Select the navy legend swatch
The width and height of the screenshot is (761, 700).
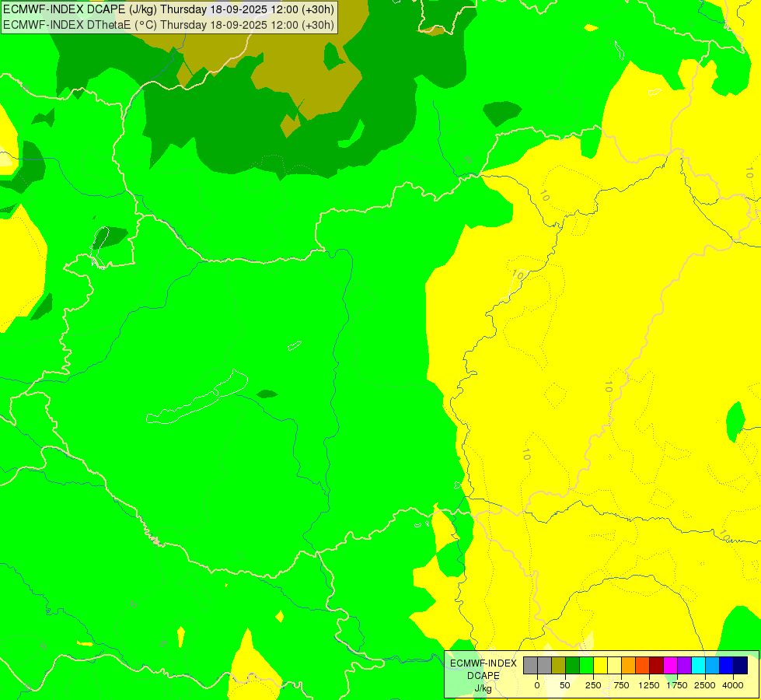pos(740,665)
